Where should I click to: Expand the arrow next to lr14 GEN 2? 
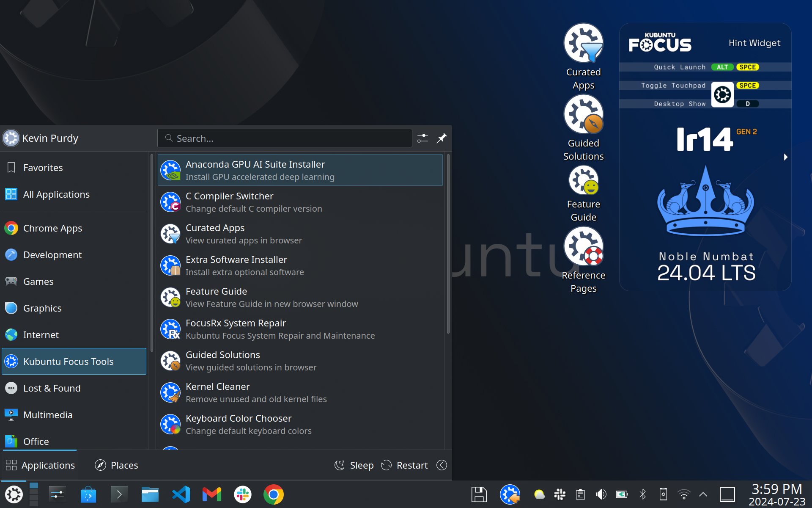point(786,157)
